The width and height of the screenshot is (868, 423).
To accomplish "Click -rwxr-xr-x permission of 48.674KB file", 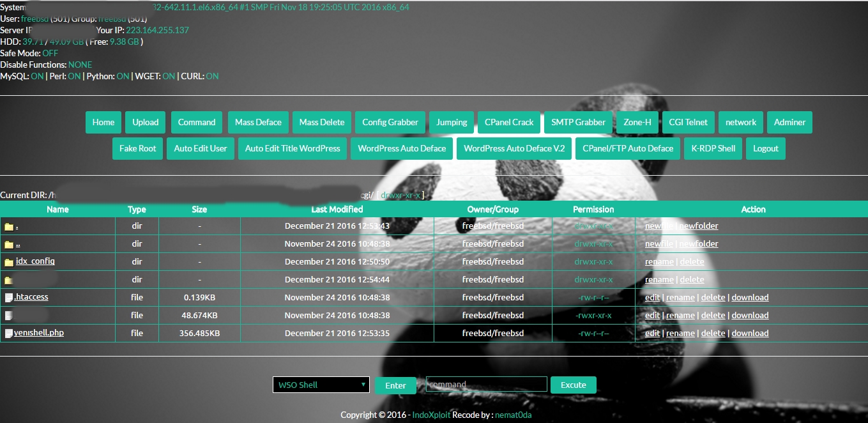I will click(593, 315).
